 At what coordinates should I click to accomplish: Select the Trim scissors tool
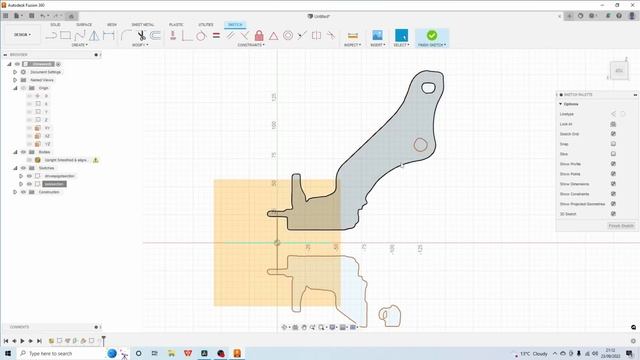141,36
